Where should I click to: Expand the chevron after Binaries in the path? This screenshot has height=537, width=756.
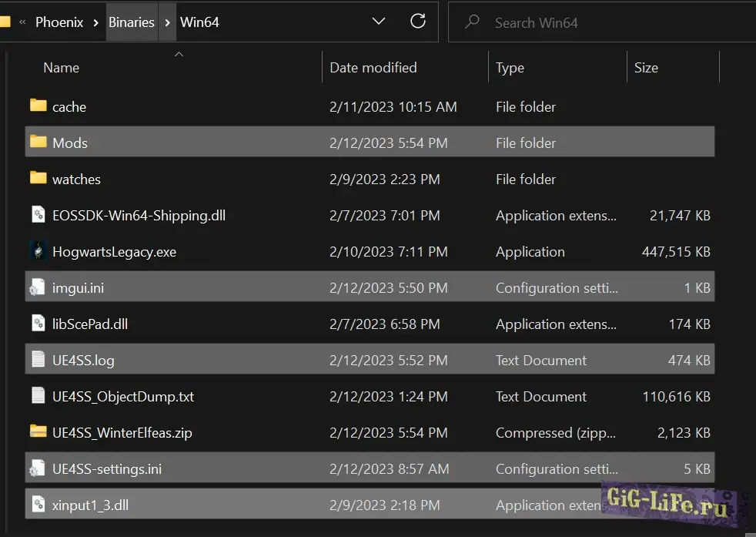pos(168,22)
